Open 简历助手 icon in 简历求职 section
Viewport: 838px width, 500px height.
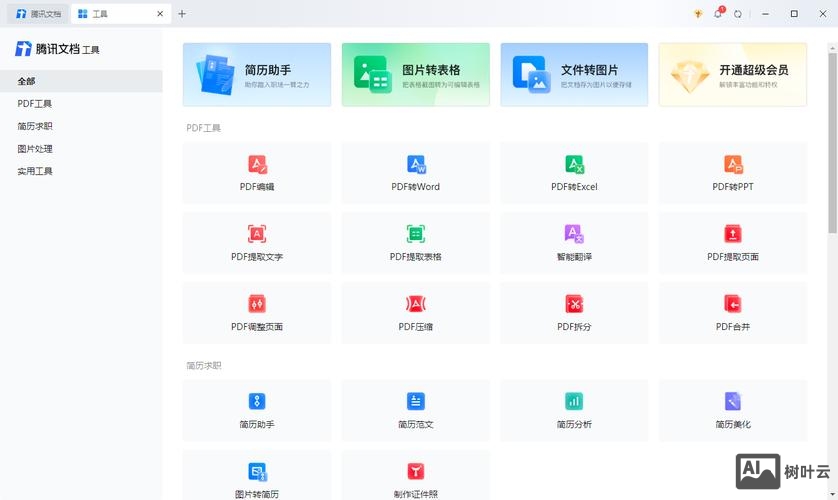pos(257,401)
